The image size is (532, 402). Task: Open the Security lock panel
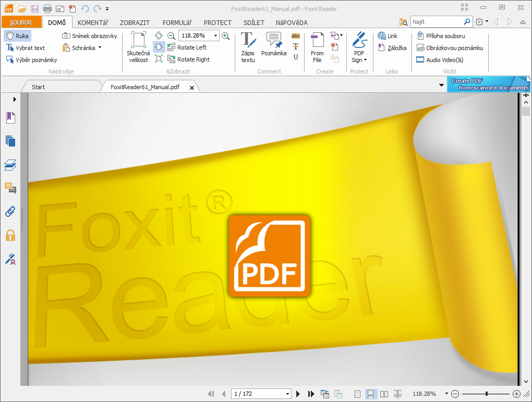10,235
